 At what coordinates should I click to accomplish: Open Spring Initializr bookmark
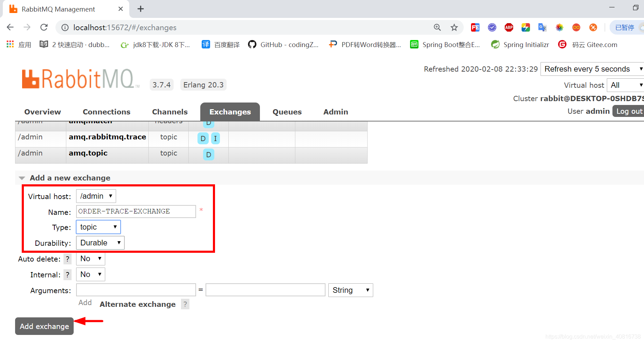click(x=520, y=45)
